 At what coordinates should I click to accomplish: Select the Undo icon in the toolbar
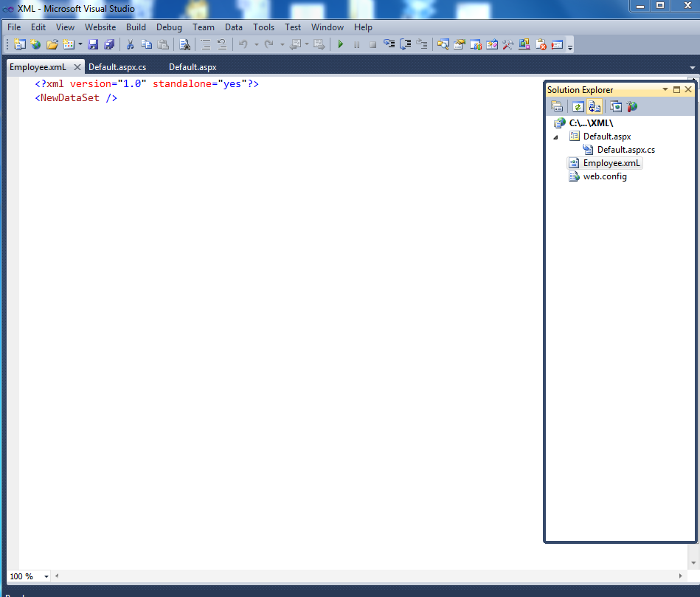click(243, 44)
